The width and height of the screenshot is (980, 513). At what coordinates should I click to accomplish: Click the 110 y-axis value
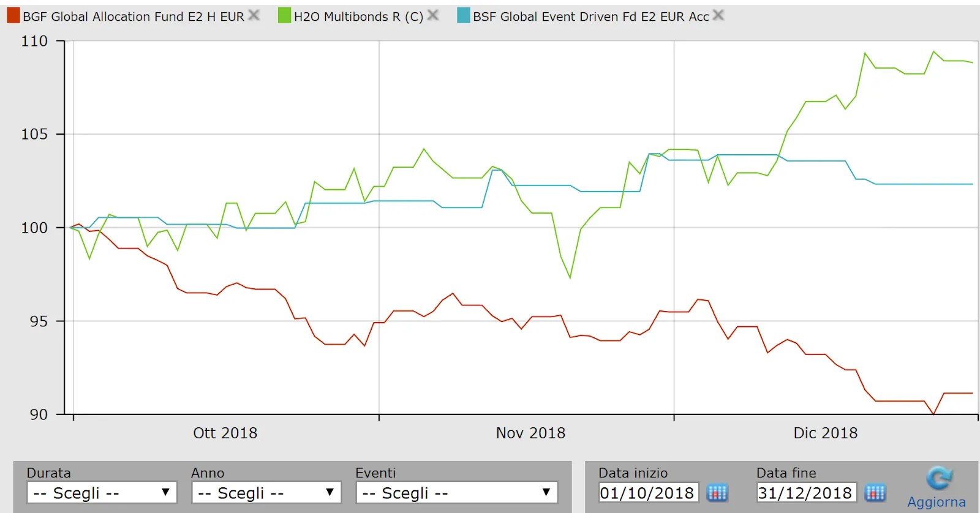coord(34,41)
